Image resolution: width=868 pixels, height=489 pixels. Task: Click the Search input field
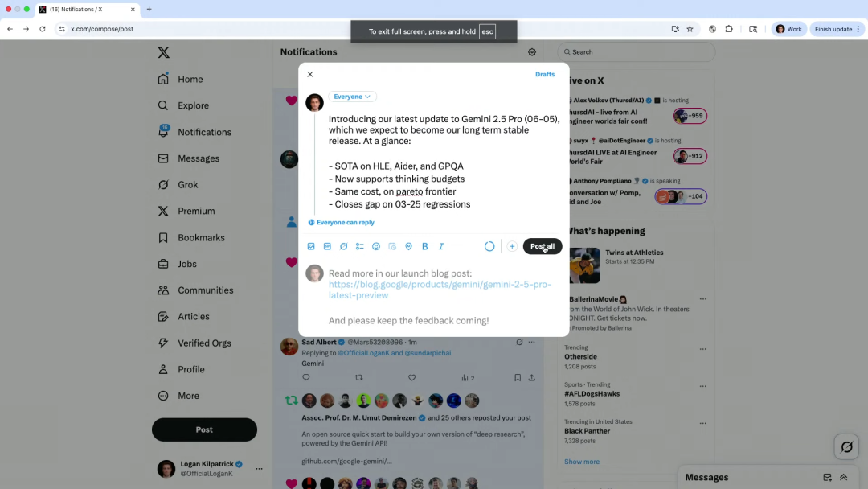click(x=637, y=52)
